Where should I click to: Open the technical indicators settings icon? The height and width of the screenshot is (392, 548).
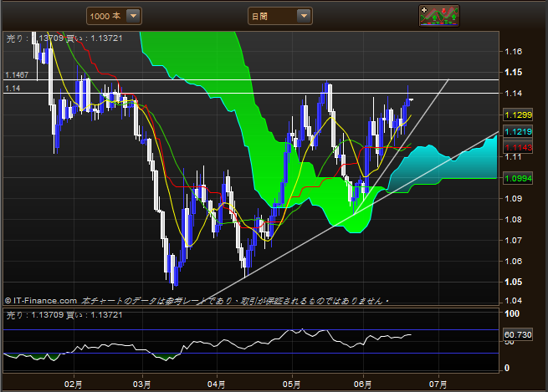click(439, 16)
